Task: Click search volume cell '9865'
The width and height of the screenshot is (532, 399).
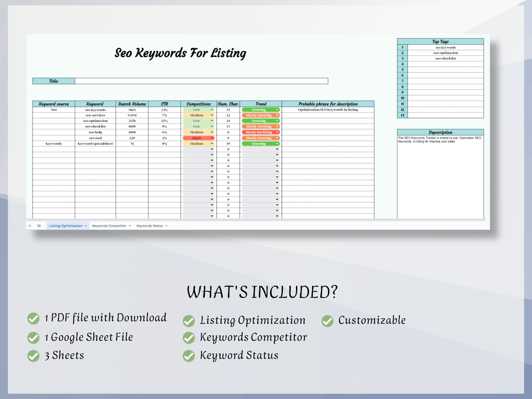Action: 132,110
